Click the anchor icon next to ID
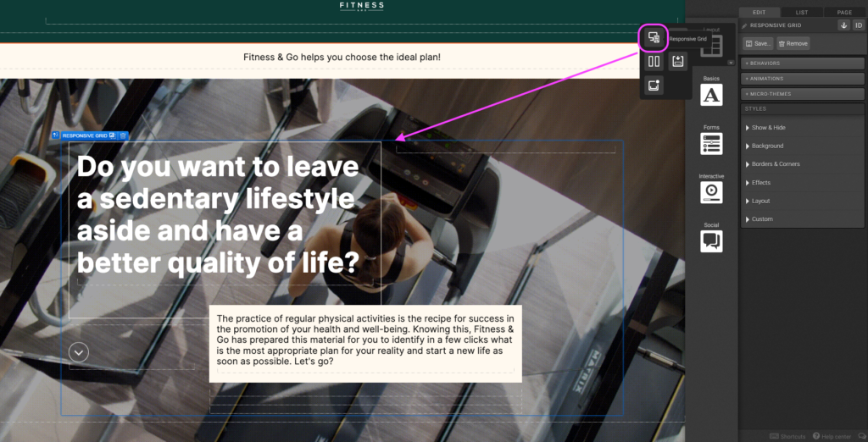 pyautogui.click(x=843, y=25)
